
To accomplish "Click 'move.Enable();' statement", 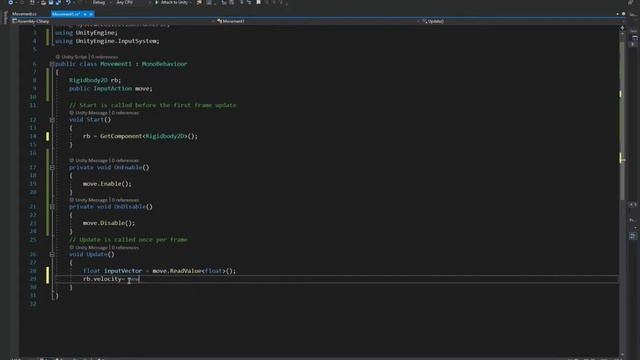I will 107,184.
